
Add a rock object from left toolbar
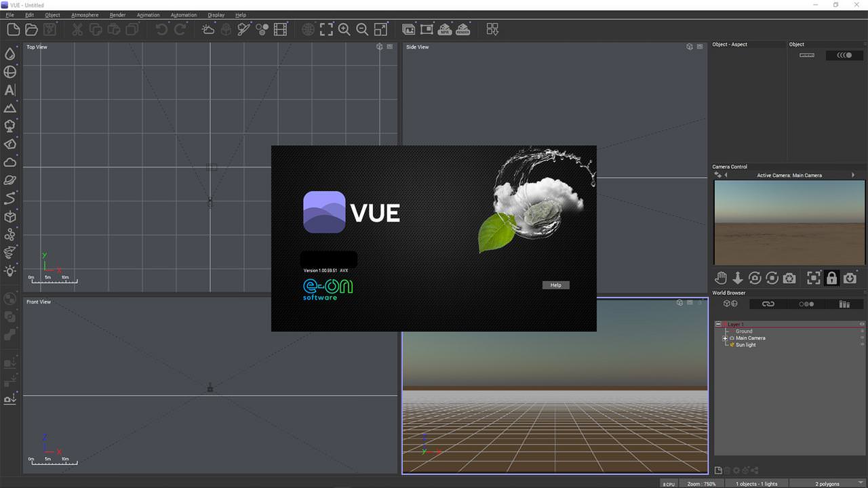(10, 144)
